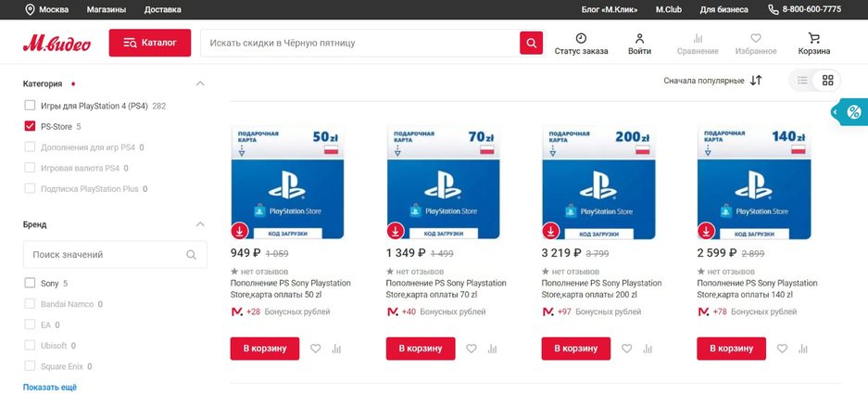Open the blue discount percent side tab
The width and height of the screenshot is (868, 394).
pos(852,112)
